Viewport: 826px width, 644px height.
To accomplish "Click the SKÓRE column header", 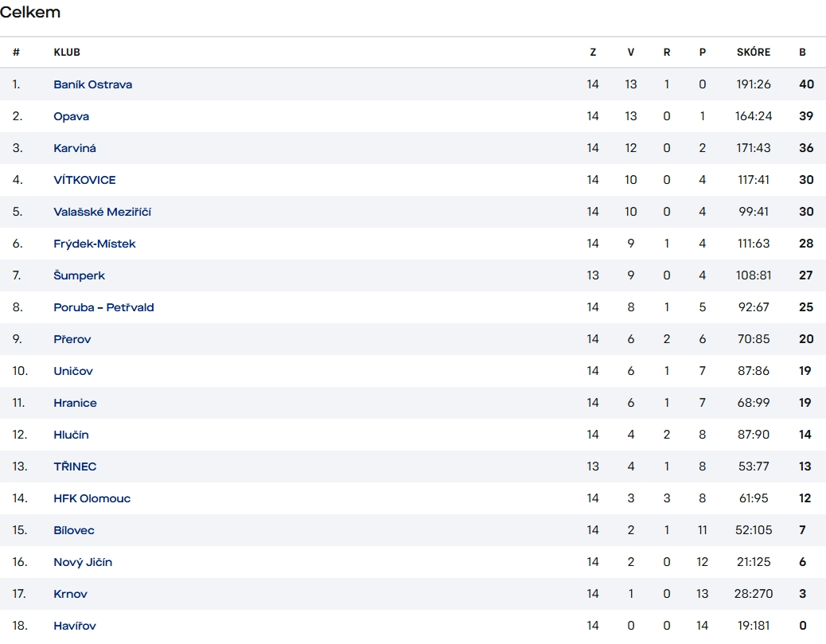I will point(753,53).
